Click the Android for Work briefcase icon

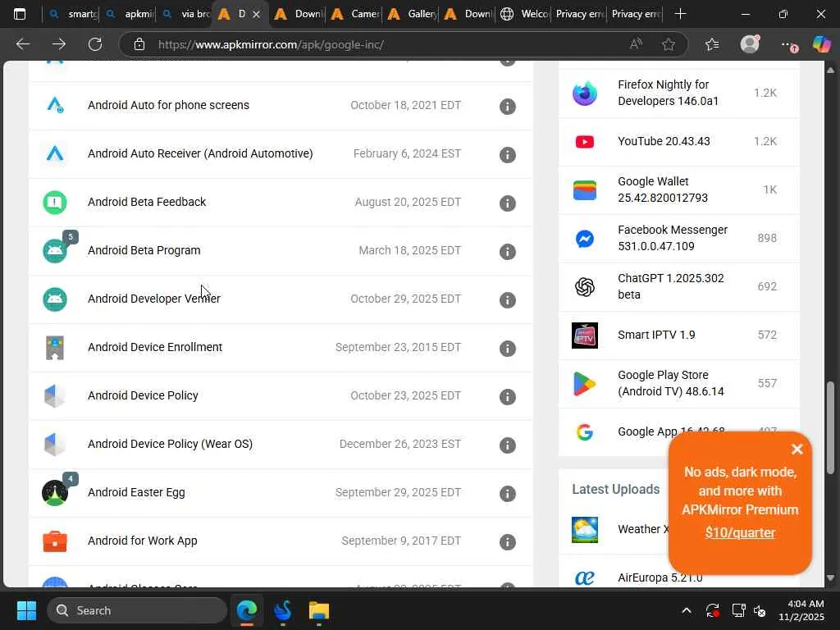(55, 541)
